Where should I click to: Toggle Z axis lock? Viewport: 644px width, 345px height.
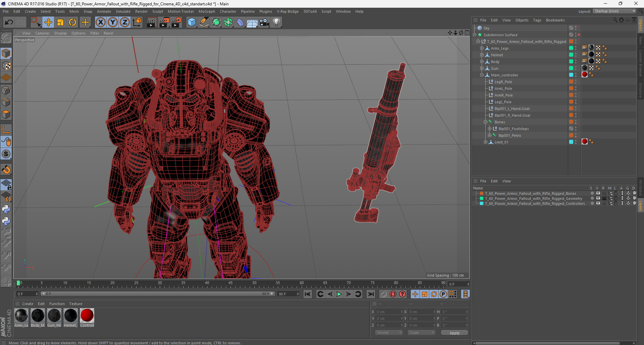(125, 22)
